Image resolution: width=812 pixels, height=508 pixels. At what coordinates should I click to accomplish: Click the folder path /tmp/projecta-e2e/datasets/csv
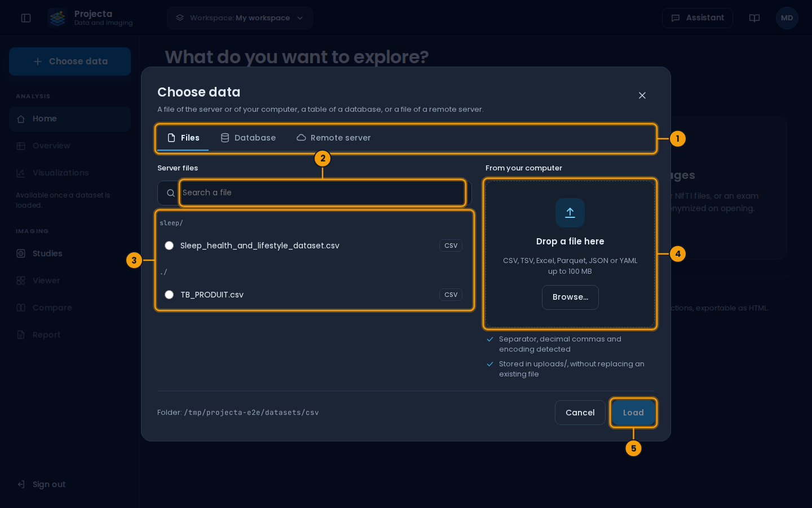coord(251,413)
